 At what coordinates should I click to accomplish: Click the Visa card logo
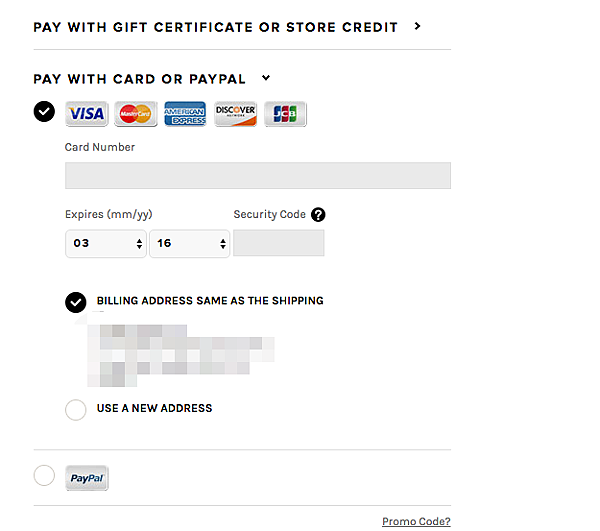point(86,114)
